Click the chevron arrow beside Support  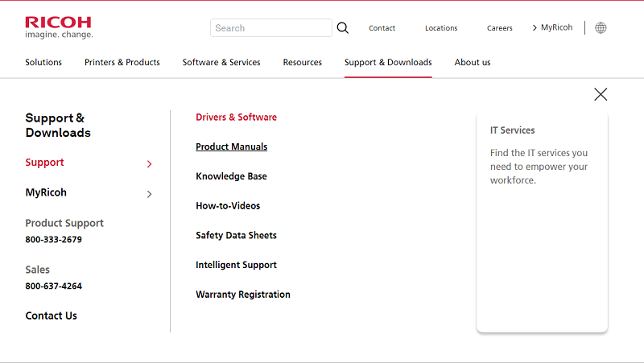pos(150,164)
